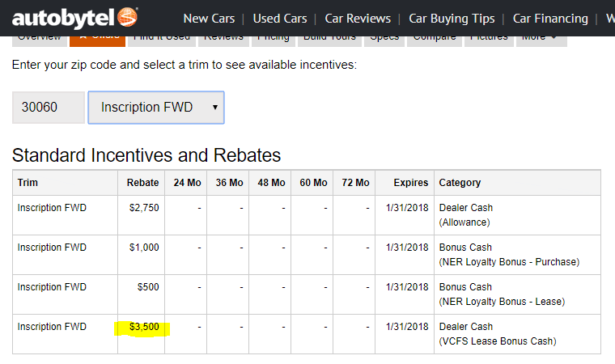
Task: Click expiry date 1/31/2018 in $2,750 row
Action: click(407, 208)
